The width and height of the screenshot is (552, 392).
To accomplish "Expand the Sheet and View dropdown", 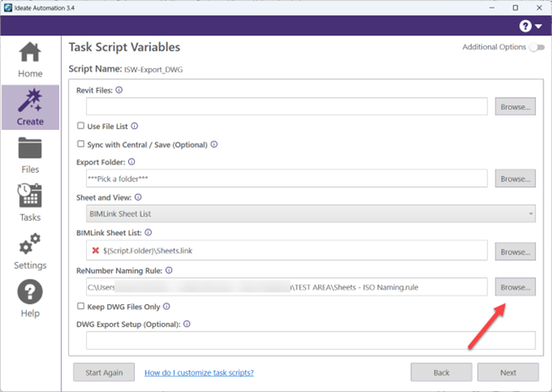I will coord(310,214).
